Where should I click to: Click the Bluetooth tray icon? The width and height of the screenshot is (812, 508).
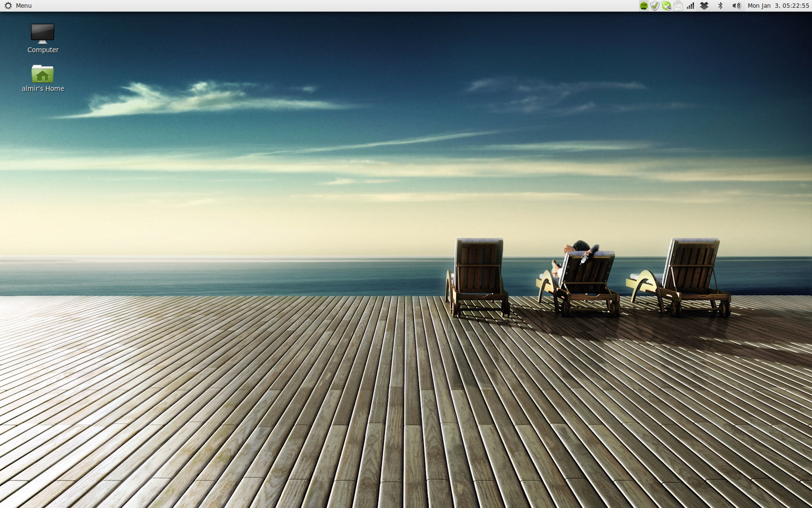(720, 6)
